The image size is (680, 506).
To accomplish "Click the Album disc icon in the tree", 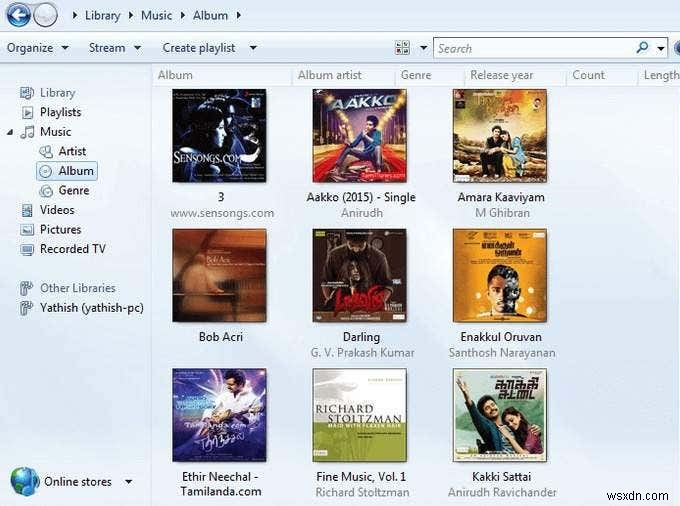I will point(46,171).
